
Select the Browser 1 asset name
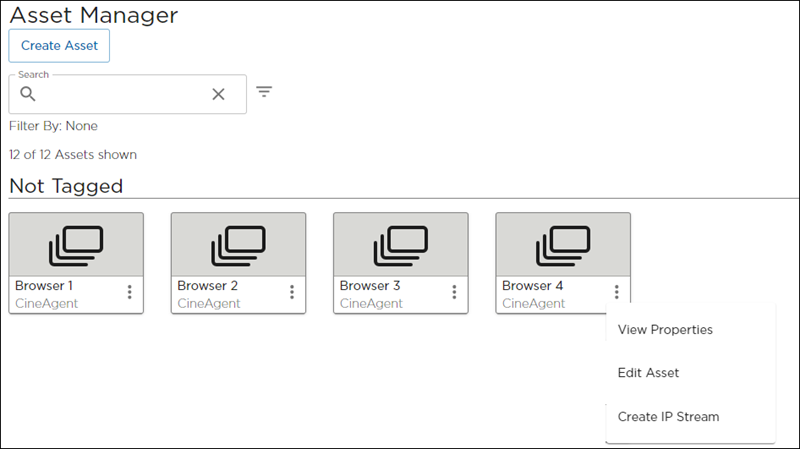[x=44, y=286]
